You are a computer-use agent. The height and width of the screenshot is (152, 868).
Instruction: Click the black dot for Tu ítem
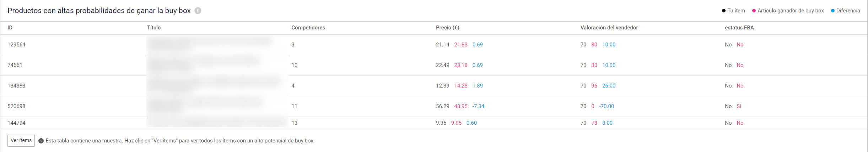(x=724, y=11)
